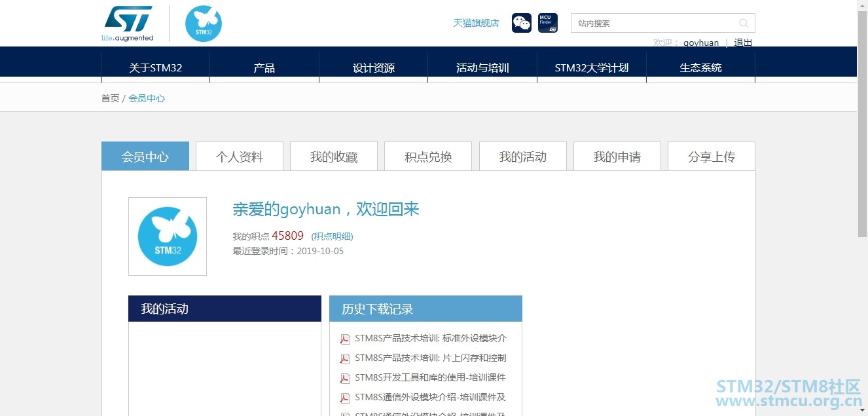Open the MCU Finder icon
This screenshot has height=416, width=868.
click(548, 23)
